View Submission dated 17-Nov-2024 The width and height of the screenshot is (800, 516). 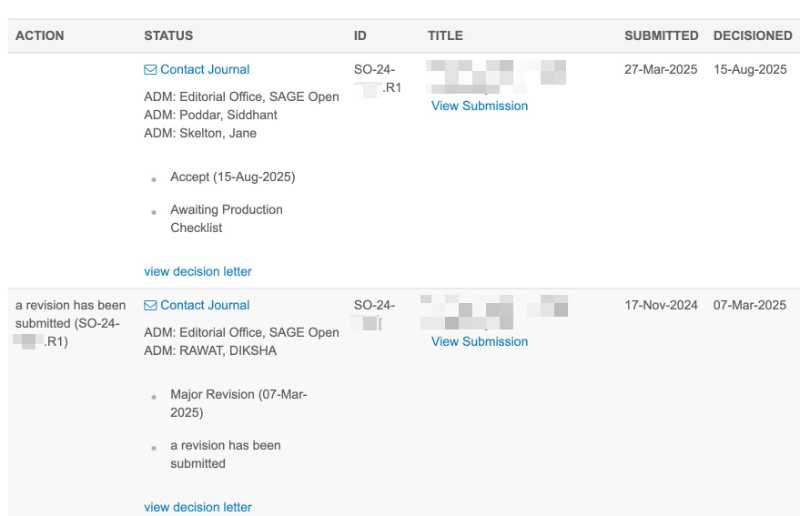point(479,342)
